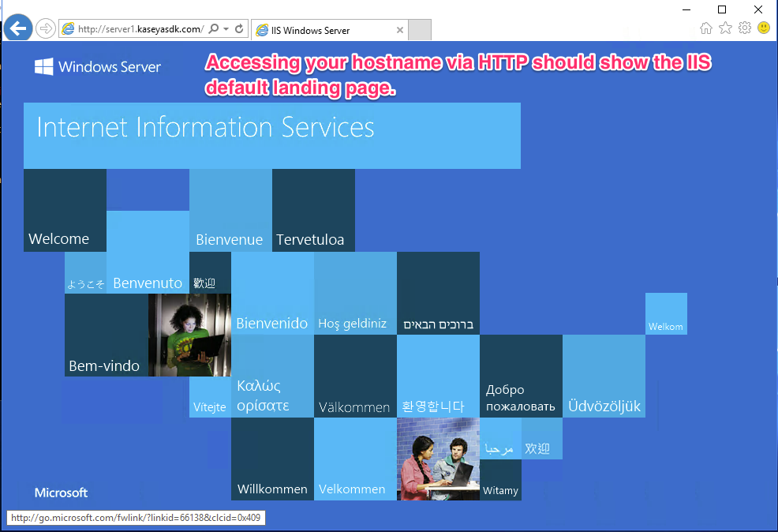Image resolution: width=778 pixels, height=532 pixels.
Task: Click the Добро пожаловать tile
Action: (521, 377)
